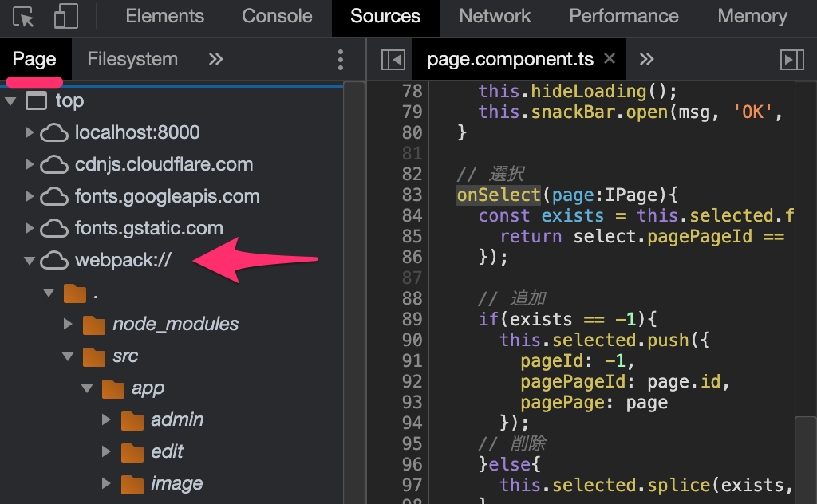This screenshot has width=817, height=504.
Task: Expand the localhost:8000 node
Action: coord(30,132)
